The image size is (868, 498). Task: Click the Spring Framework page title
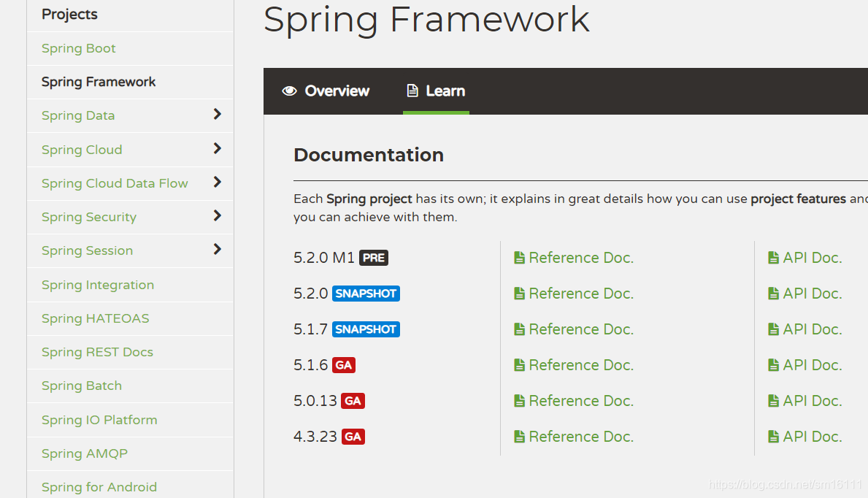click(427, 20)
